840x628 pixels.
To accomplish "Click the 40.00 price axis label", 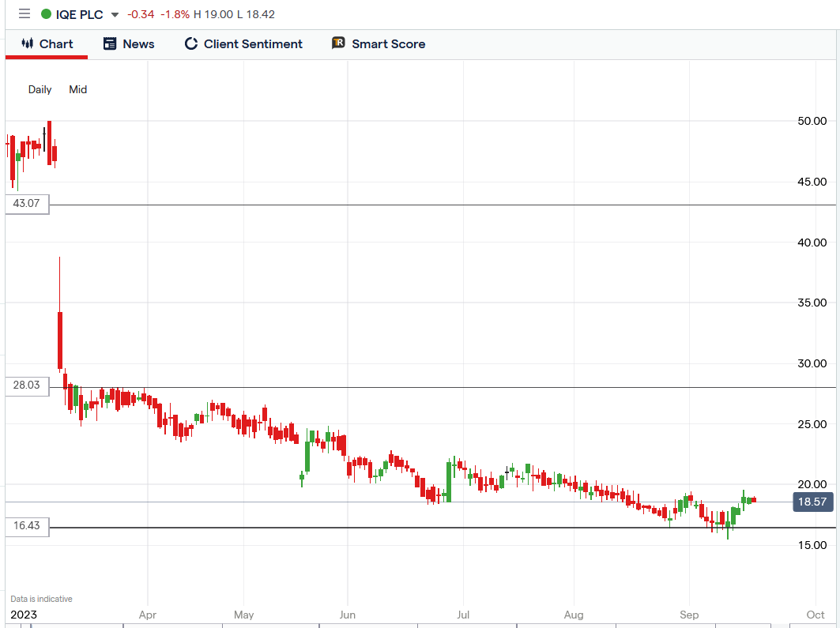I will (812, 243).
